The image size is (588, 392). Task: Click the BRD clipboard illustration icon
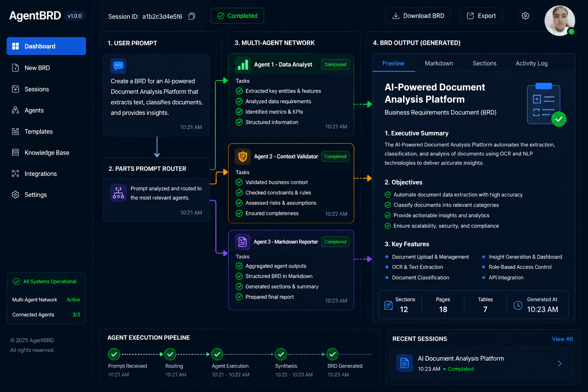point(546,104)
